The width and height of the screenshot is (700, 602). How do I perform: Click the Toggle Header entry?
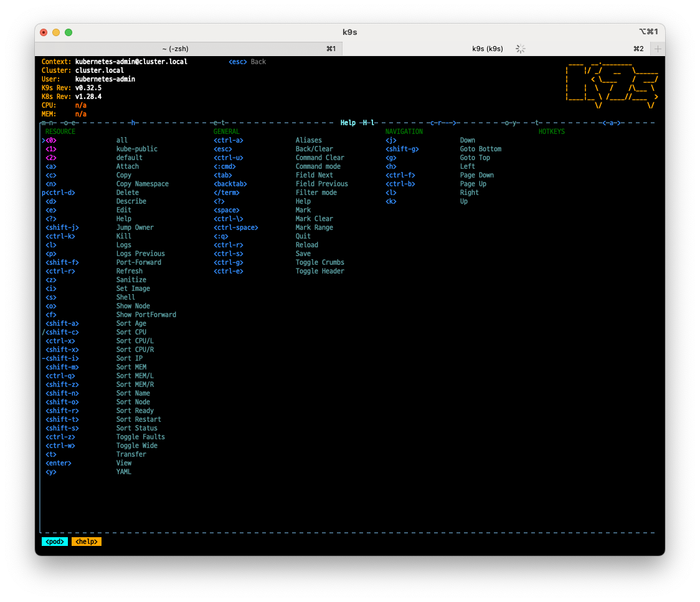pyautogui.click(x=319, y=271)
